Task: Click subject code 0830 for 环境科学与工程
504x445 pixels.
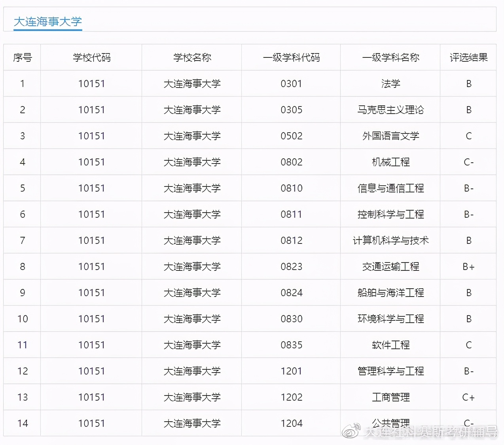Action: pyautogui.click(x=291, y=319)
